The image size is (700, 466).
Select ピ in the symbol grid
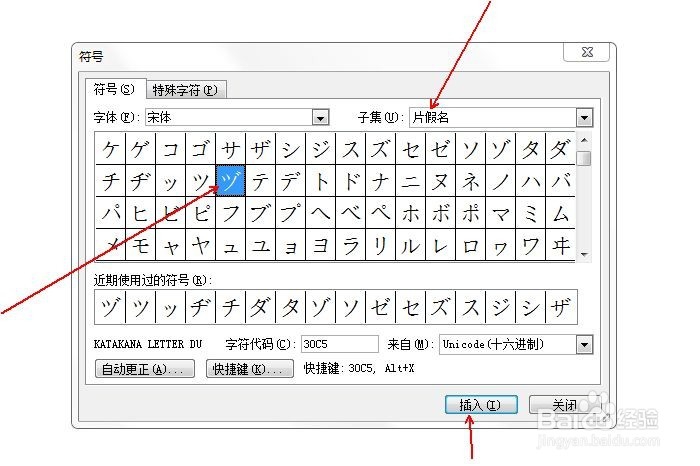coord(200,213)
